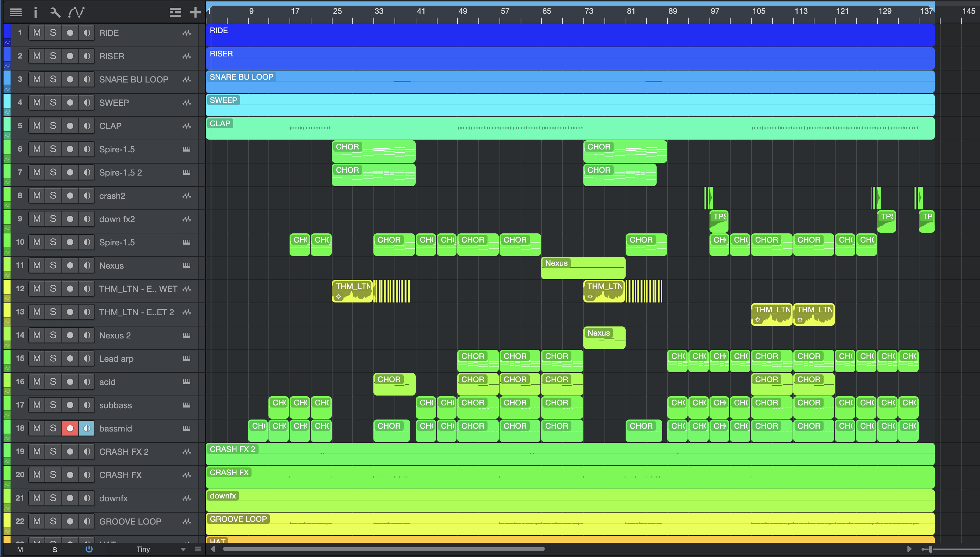Click the instrument keyboard icon on acid track
980x557 pixels.
click(186, 381)
